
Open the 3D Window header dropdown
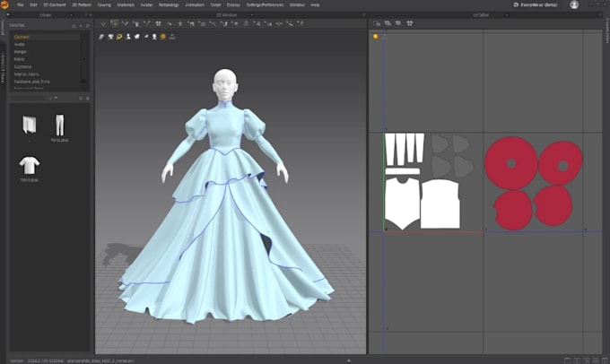[252, 15]
